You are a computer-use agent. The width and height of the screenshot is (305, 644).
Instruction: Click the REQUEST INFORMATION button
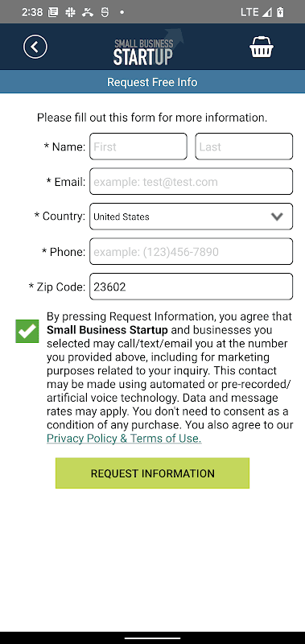coord(152,473)
